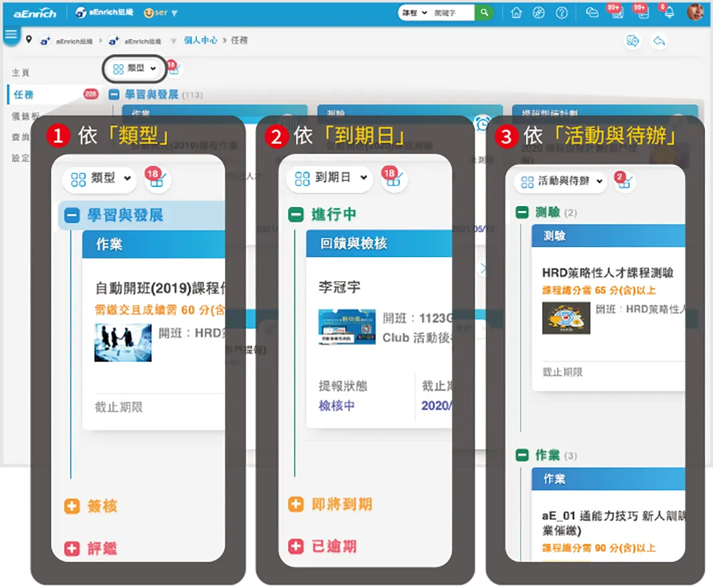
Task: Open the hamburger navigation menu icon
Action: pos(11,35)
